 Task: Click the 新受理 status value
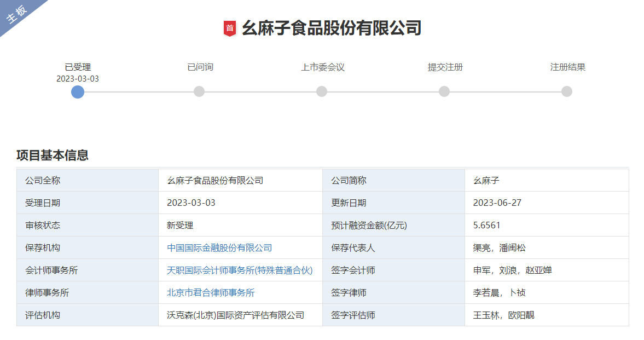(180, 225)
